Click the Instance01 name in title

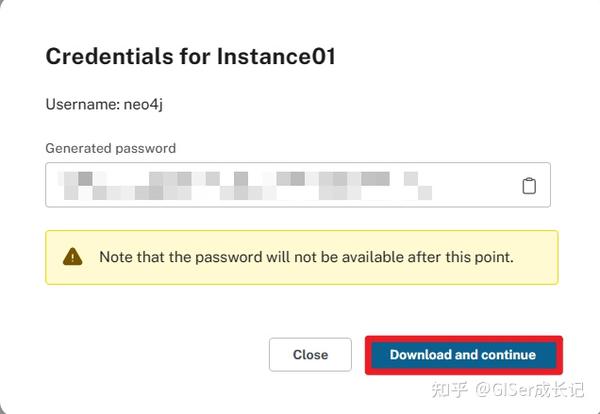(x=276, y=56)
